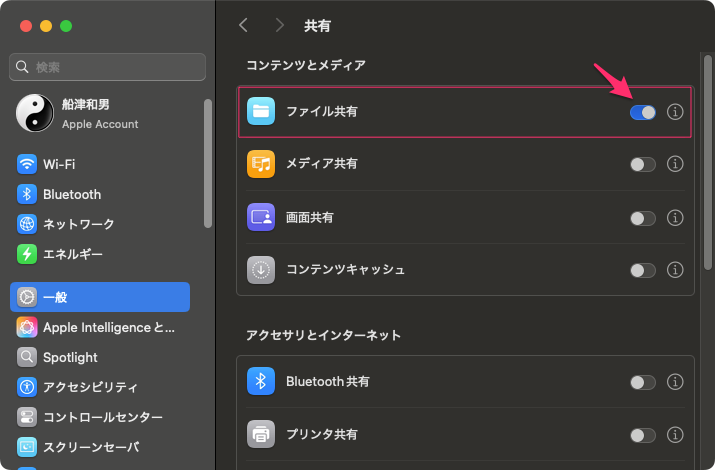Click the メディア共有 music icon

point(260,164)
